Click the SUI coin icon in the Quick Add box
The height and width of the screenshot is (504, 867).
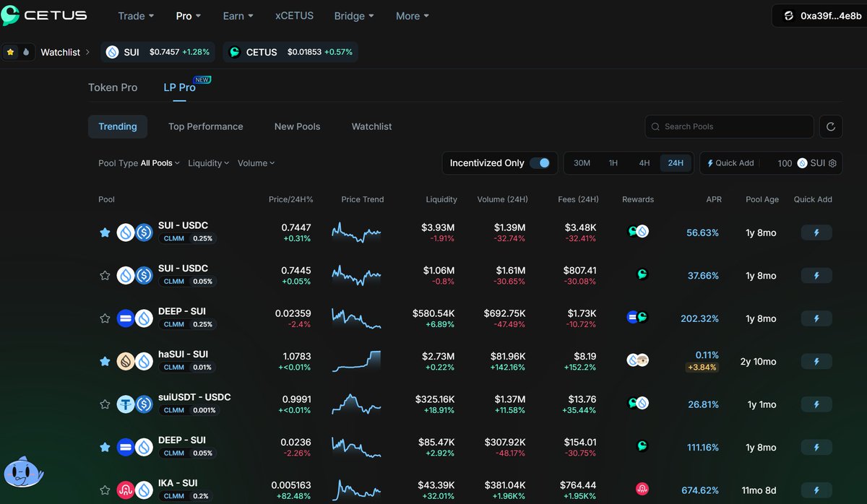click(x=802, y=163)
